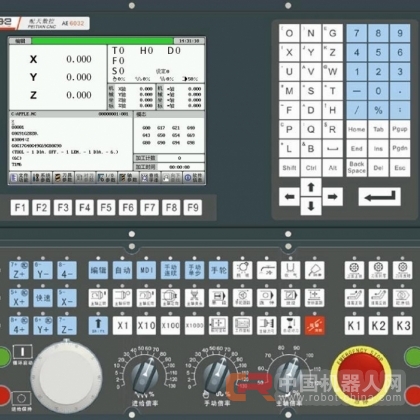
Task: Turn on the work light lamp key
Action: (x=243, y=270)
